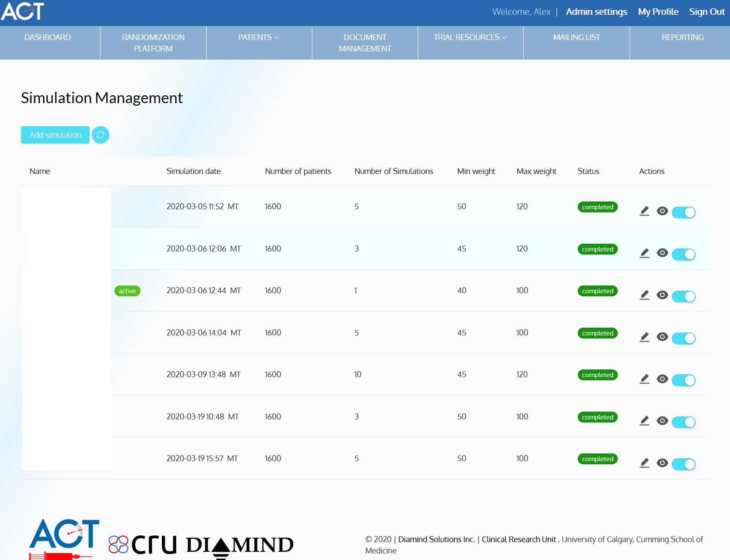Edit the 2020-03-09 13:48 simulation
This screenshot has width=730, height=560.
tap(644, 379)
